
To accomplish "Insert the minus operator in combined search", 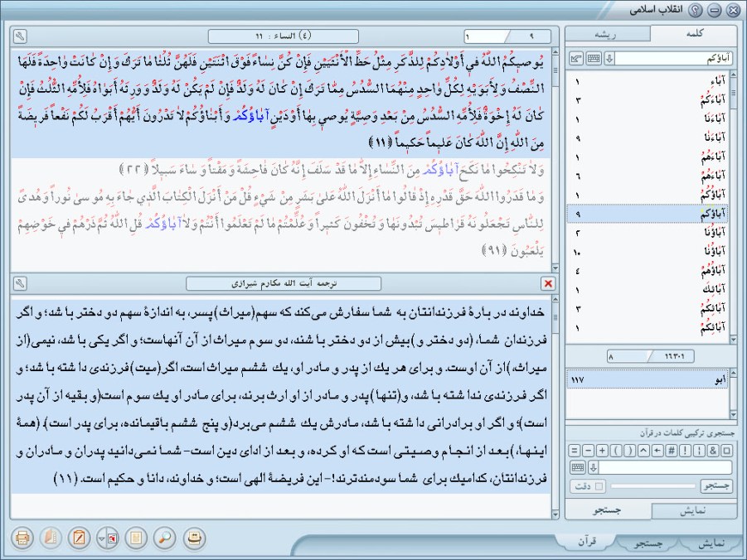I will (589, 450).
